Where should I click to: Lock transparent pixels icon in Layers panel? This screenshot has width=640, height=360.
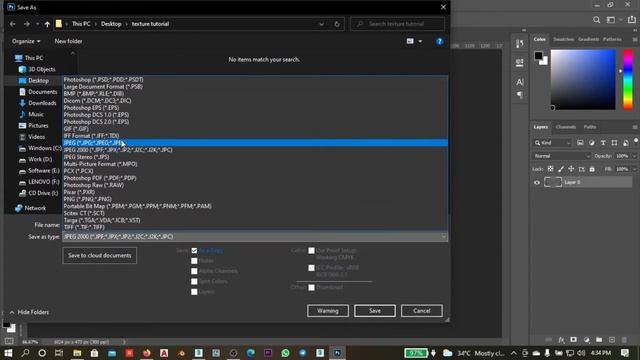[550, 169]
